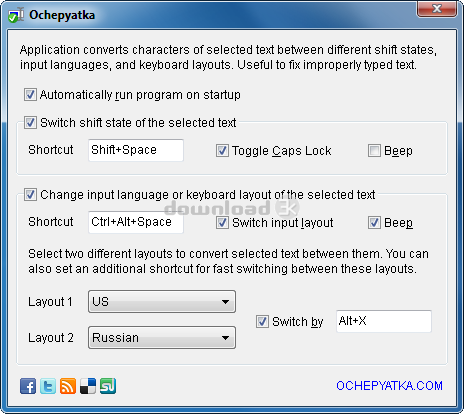Enable Beep for the shift state shortcut
Screen dimensions: 464x414
(x=374, y=151)
